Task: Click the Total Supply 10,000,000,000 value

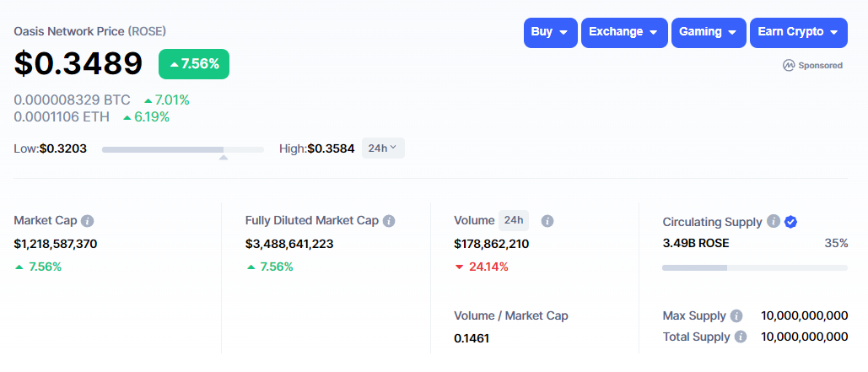Action: (805, 337)
